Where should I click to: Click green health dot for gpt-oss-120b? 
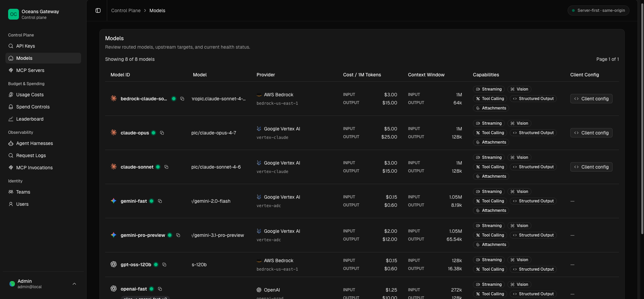click(156, 265)
